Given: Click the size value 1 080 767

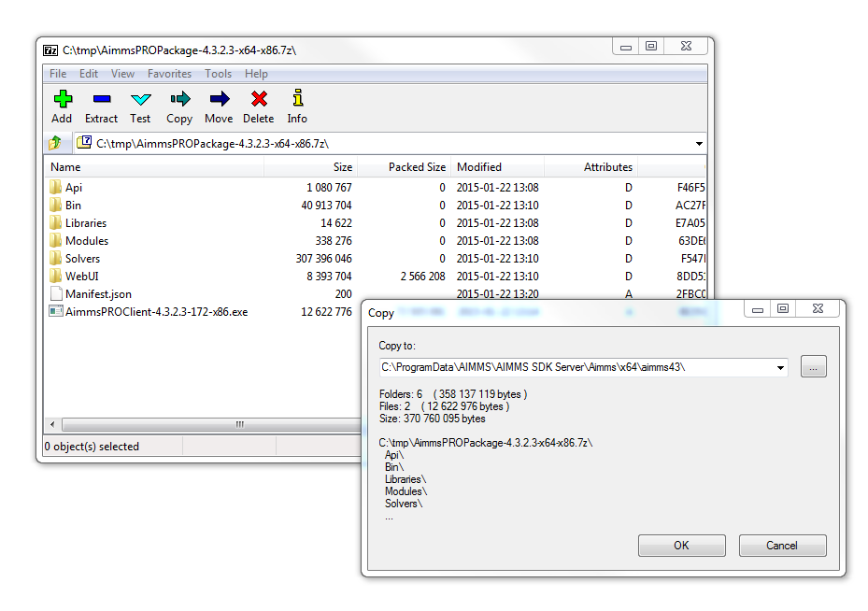Looking at the screenshot, I should tap(330, 188).
